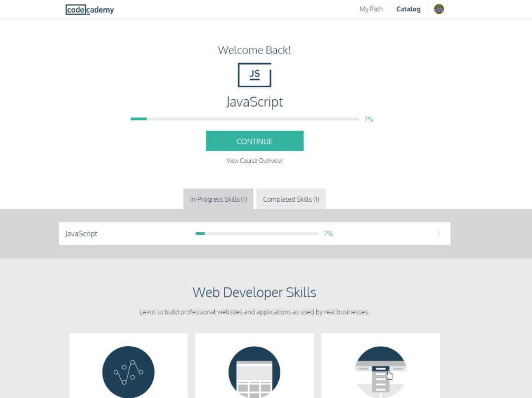The width and height of the screenshot is (532, 398).
Task: Click the 7% label under course title
Action: (x=368, y=119)
